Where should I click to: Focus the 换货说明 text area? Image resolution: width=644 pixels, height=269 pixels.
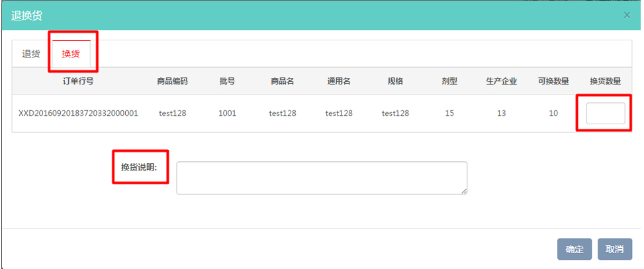click(x=322, y=178)
